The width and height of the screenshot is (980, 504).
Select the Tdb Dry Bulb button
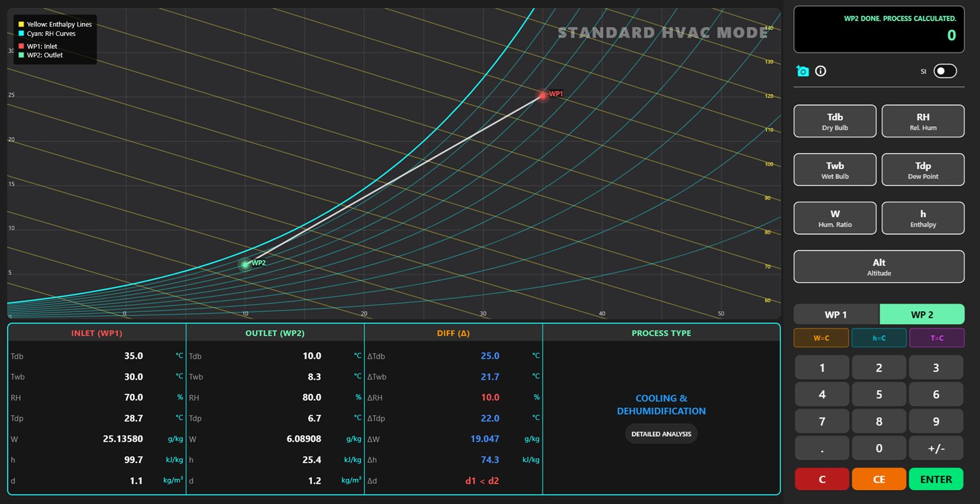(x=835, y=121)
